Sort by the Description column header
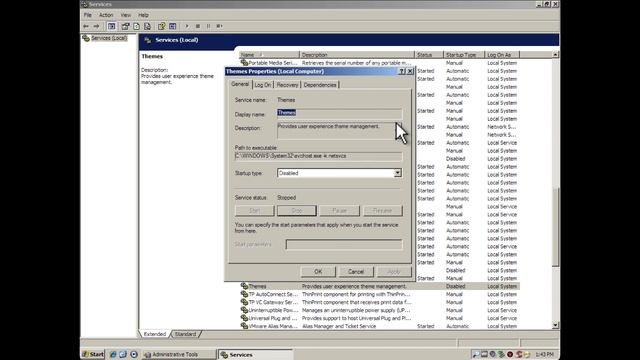 point(357,55)
